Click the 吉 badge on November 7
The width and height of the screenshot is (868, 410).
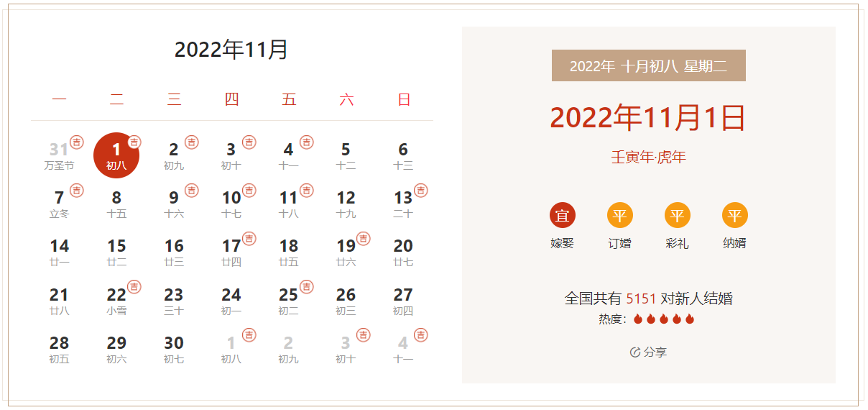77,191
